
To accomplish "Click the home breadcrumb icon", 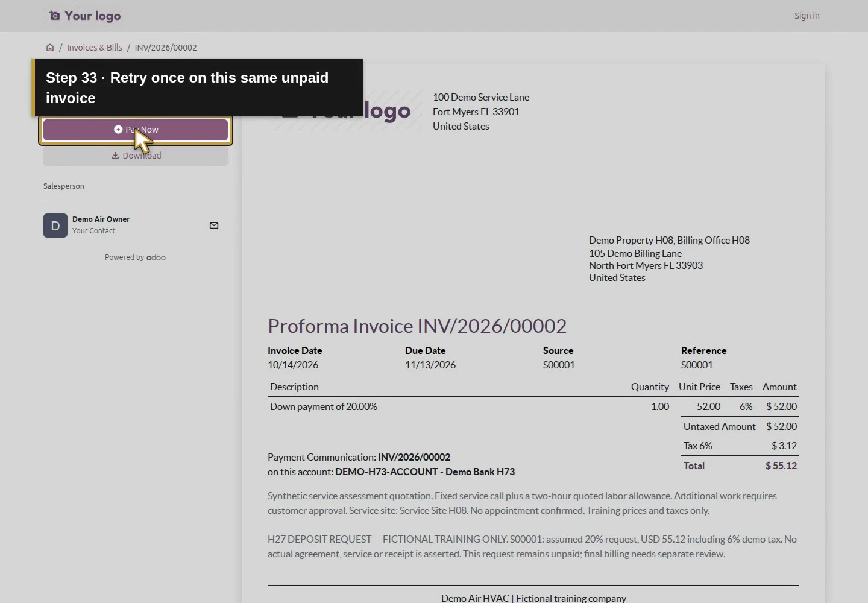I will coord(50,48).
